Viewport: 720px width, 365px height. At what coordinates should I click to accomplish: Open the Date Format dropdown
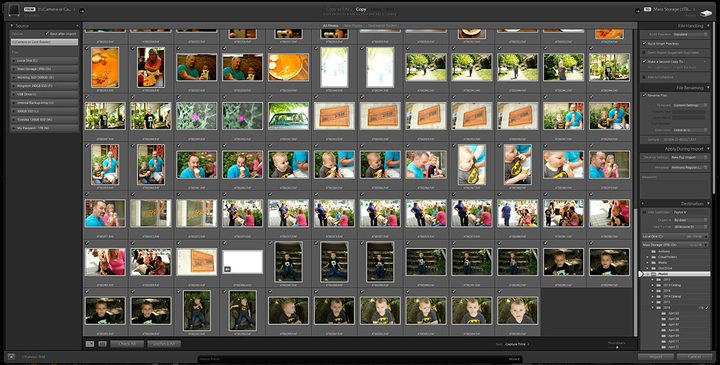coord(691,227)
